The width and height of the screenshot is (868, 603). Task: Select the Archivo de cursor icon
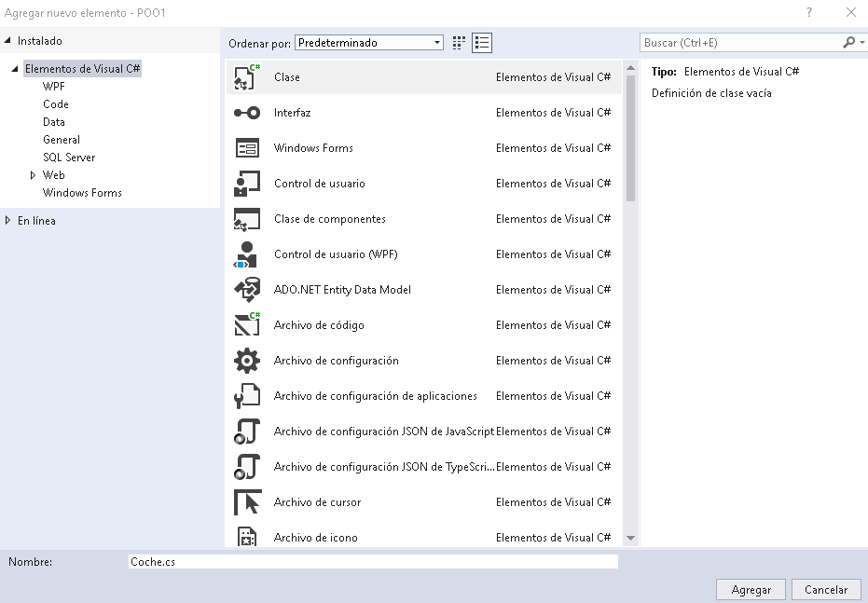[x=247, y=502]
